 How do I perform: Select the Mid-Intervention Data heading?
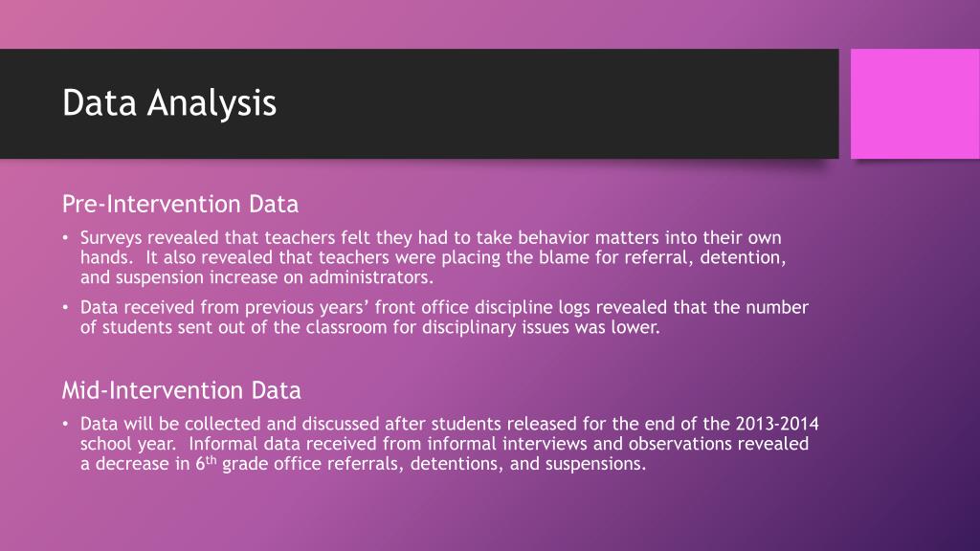181,390
